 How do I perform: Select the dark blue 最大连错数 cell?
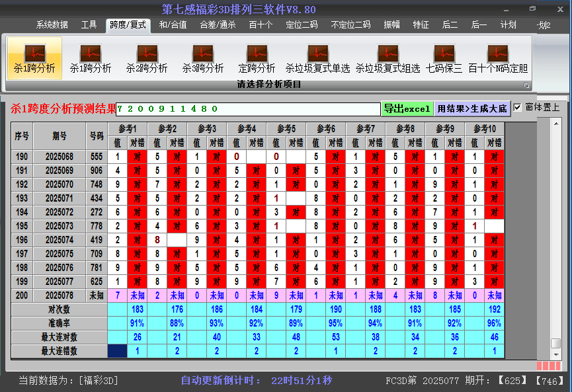[x=118, y=351]
